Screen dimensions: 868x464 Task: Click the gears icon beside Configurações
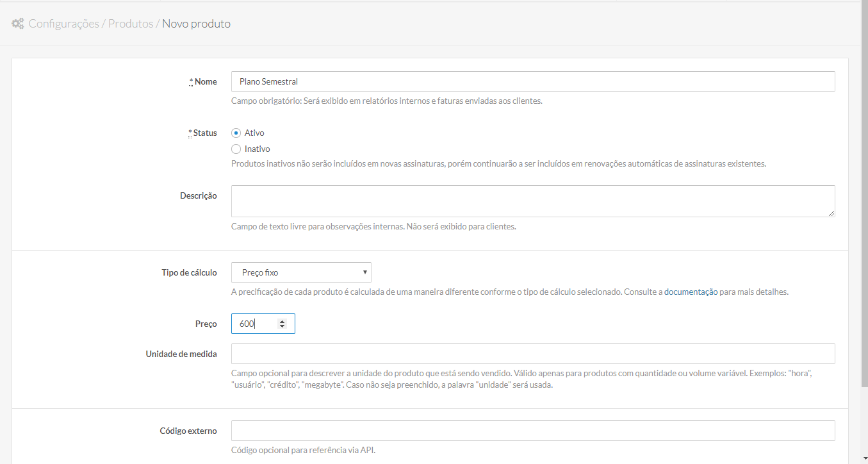tap(18, 24)
